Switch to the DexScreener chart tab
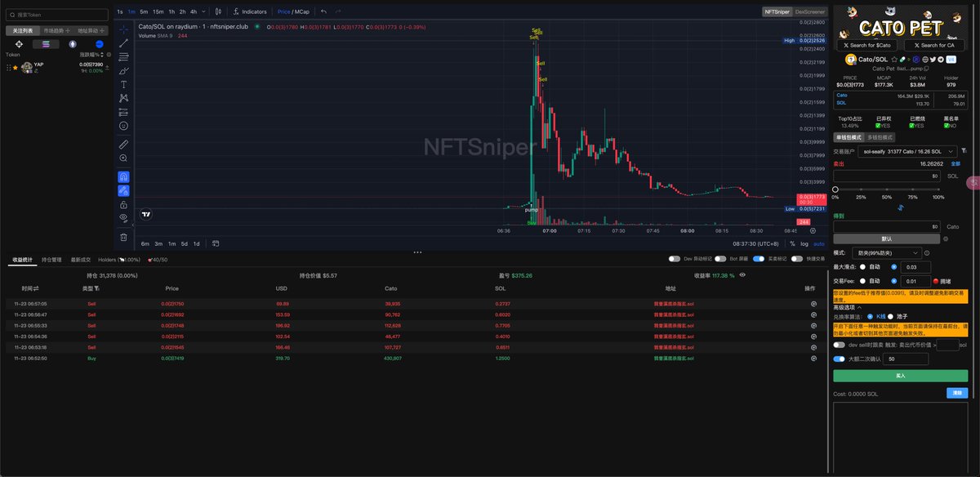The height and width of the screenshot is (477, 980). [809, 12]
